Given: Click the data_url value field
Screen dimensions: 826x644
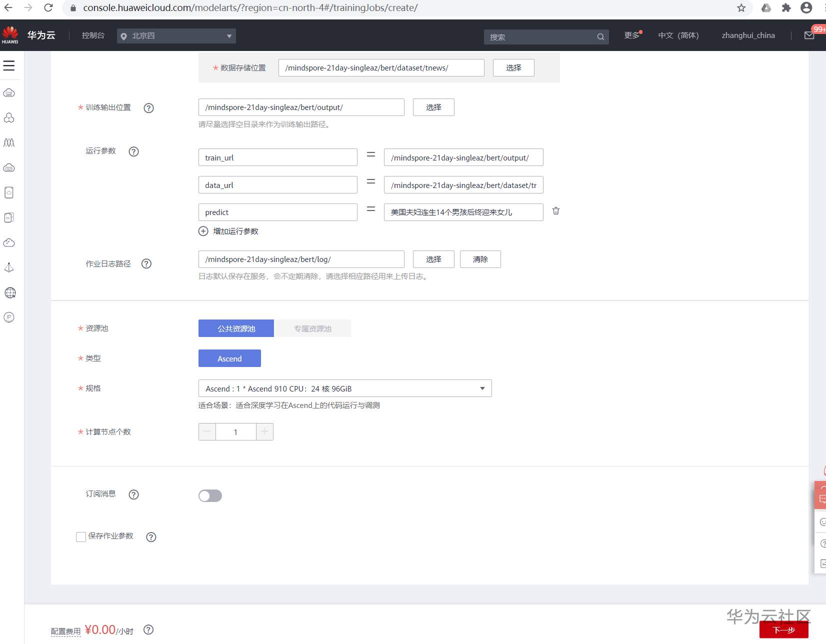Looking at the screenshot, I should 463,185.
